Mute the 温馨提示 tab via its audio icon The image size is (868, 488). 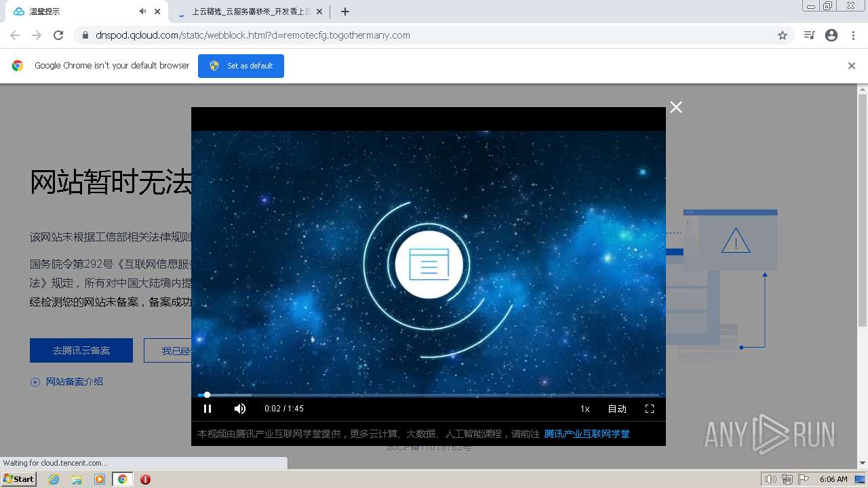click(142, 12)
